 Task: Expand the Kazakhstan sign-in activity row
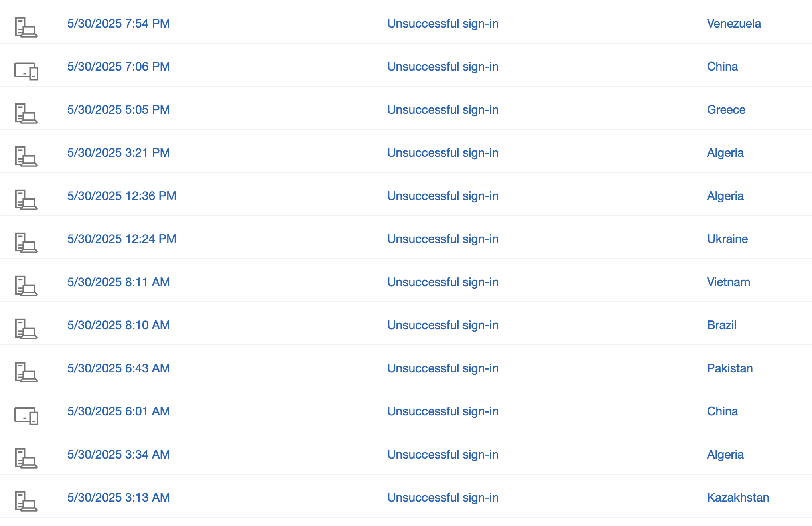(x=406, y=498)
